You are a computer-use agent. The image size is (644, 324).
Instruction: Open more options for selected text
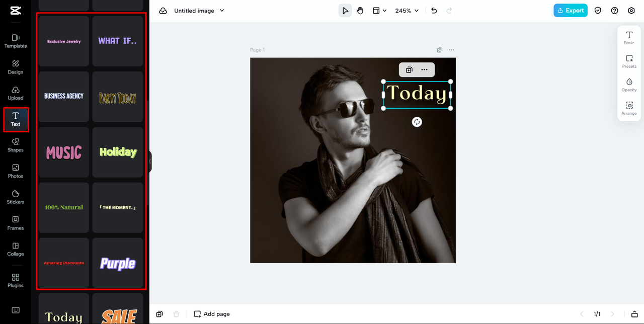click(x=425, y=70)
